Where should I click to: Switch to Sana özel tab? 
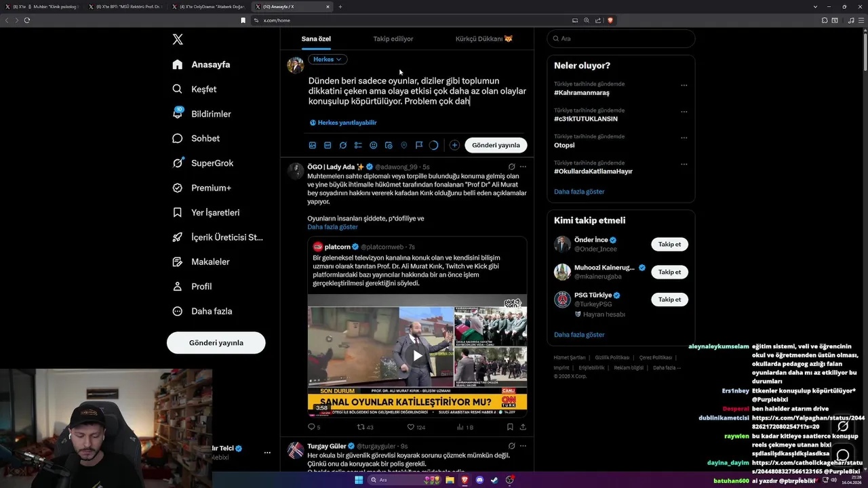316,39
